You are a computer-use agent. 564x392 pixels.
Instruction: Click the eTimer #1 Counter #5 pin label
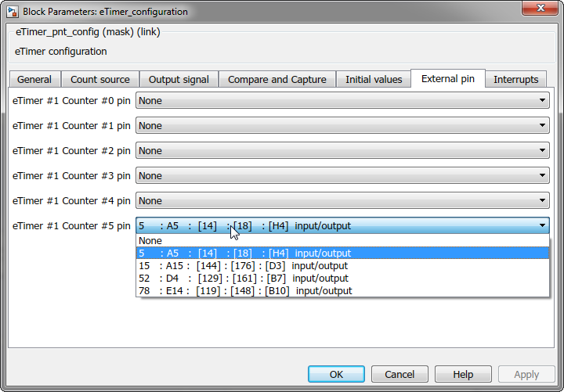(71, 225)
